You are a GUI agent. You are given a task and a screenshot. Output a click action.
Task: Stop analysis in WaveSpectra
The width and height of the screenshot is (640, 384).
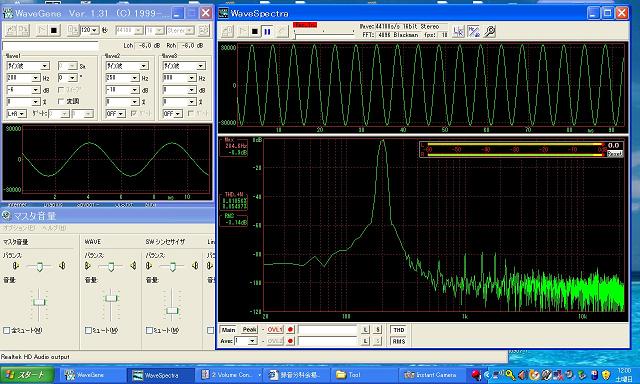coord(255,31)
